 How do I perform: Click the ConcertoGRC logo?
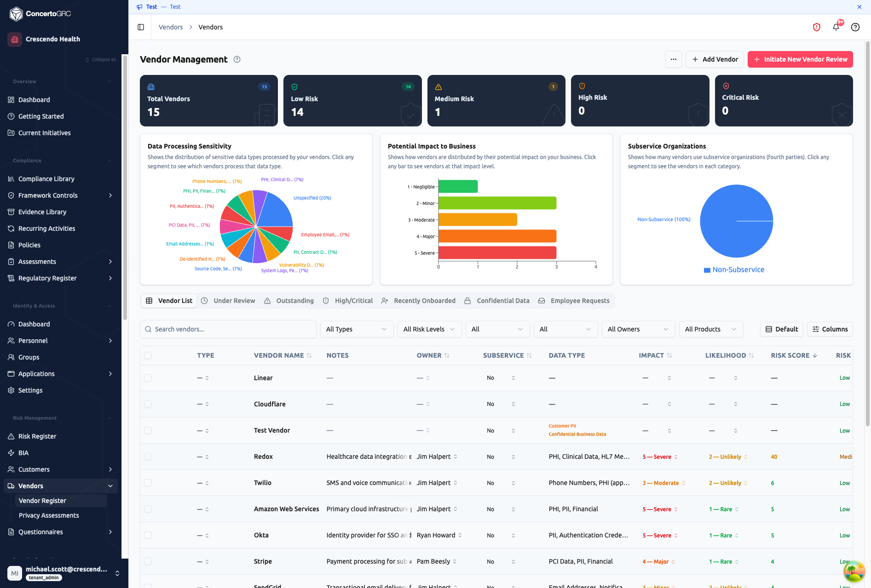[40, 14]
